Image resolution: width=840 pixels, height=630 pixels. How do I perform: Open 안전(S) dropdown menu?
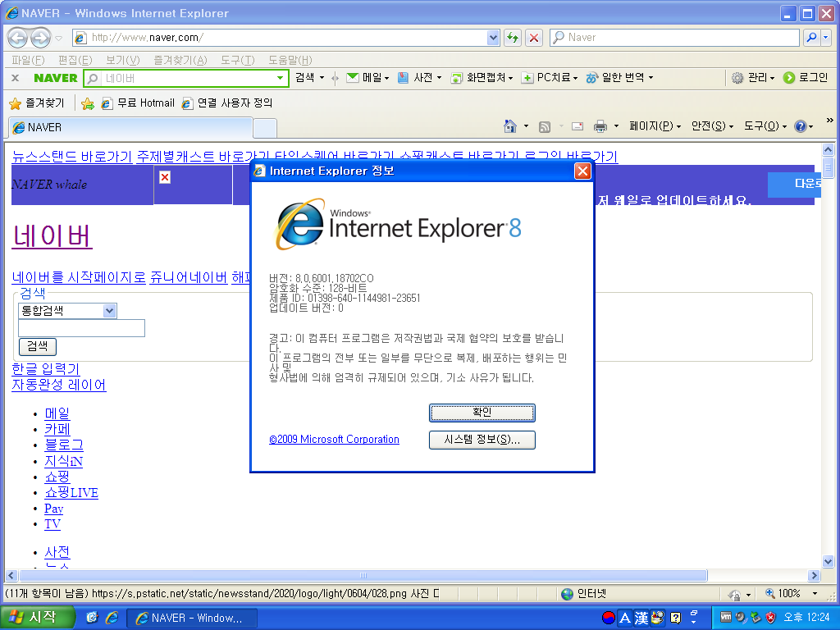coord(712,126)
